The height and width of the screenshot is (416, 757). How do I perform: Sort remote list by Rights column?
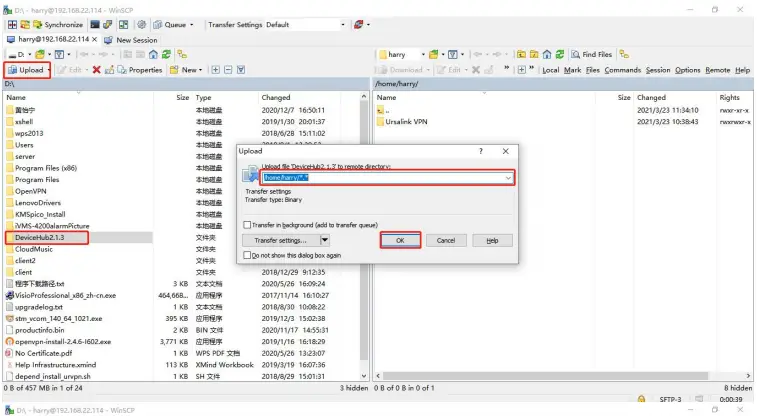(729, 97)
